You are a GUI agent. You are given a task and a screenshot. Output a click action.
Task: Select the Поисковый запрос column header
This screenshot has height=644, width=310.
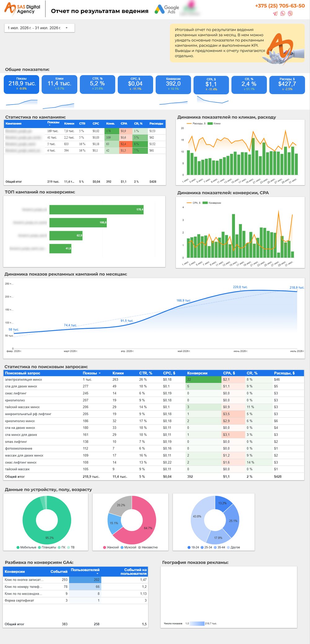click(23, 373)
